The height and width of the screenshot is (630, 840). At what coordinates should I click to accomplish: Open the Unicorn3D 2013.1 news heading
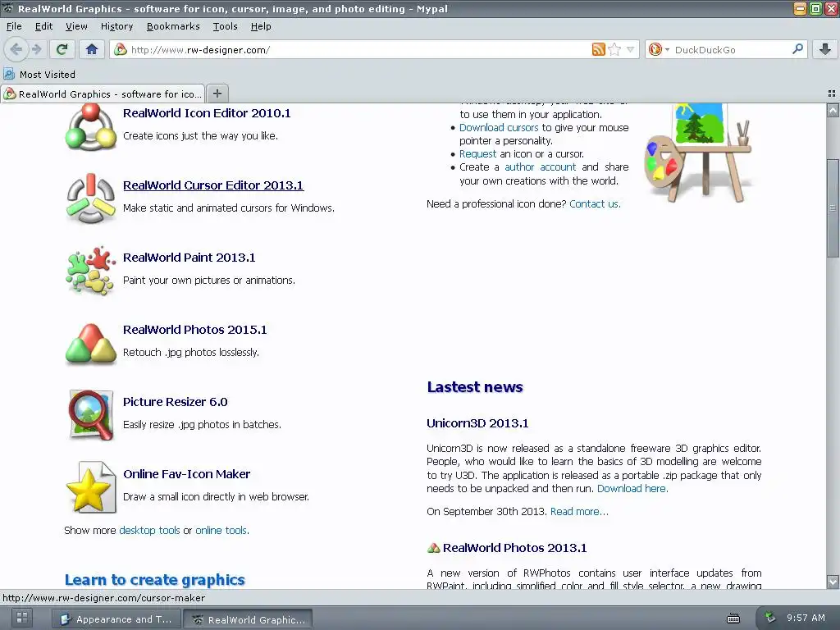477,423
